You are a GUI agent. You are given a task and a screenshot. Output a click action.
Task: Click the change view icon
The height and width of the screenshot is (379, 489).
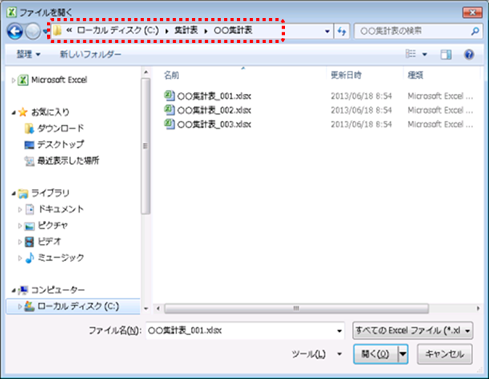click(411, 54)
